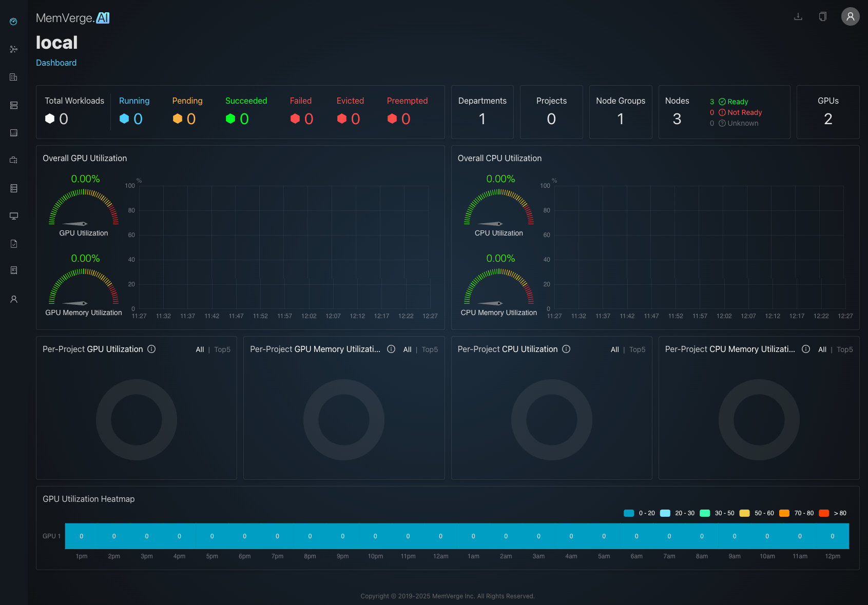Click the Dashboard breadcrumb link
The height and width of the screenshot is (605, 868).
56,63
